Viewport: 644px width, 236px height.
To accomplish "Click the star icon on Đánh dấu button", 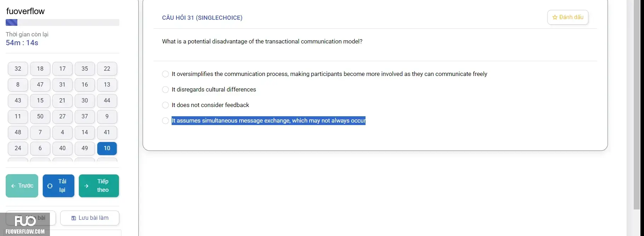I will 555,17.
